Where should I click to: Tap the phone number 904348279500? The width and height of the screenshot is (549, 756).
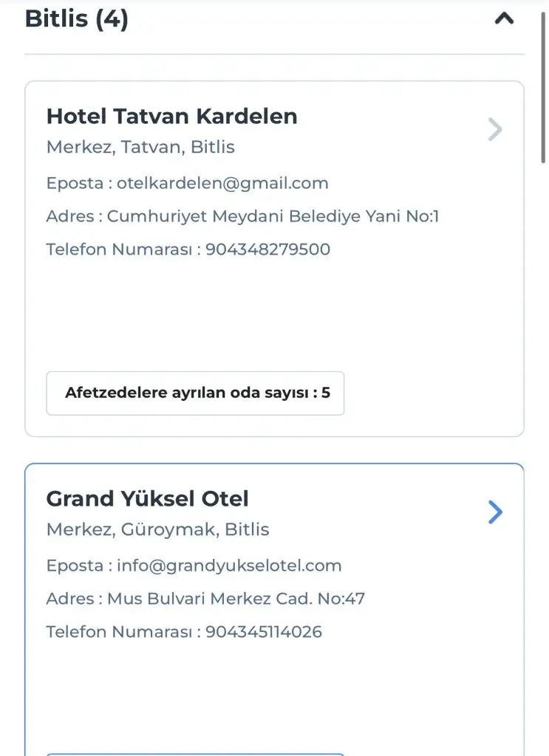coord(267,250)
